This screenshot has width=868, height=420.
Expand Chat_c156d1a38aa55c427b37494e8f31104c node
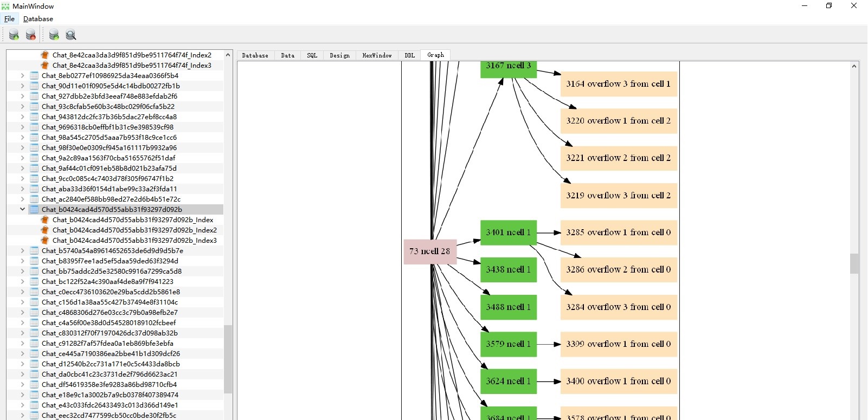coord(22,302)
